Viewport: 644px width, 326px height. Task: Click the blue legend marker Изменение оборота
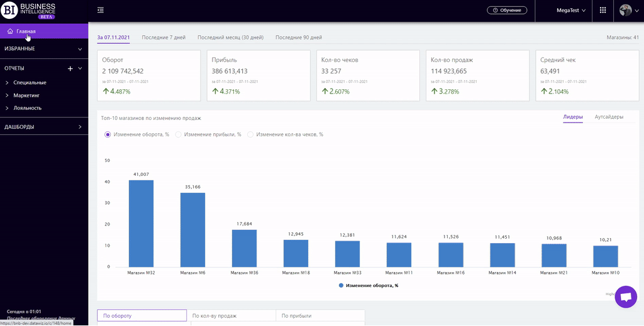click(x=341, y=285)
